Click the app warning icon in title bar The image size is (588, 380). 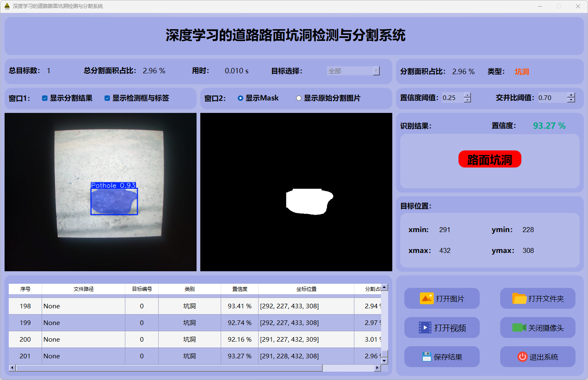(7, 6)
